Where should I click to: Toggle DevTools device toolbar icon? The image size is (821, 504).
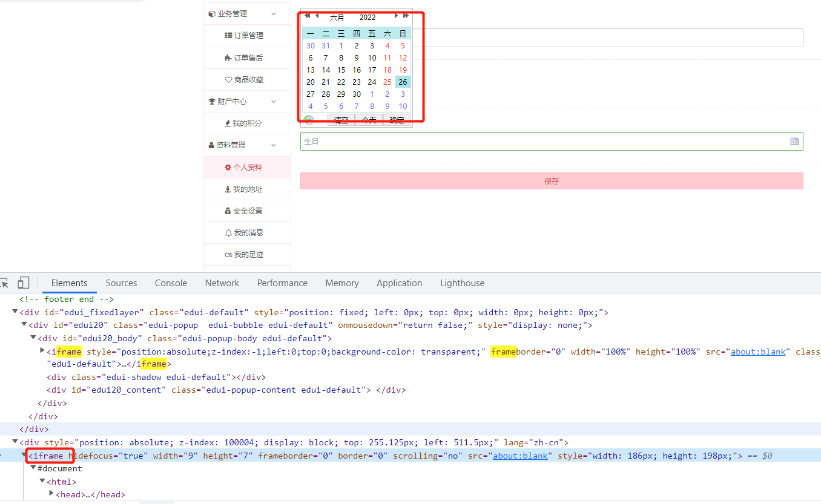[x=23, y=283]
